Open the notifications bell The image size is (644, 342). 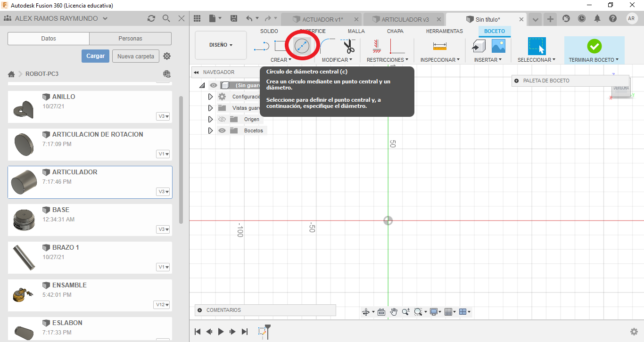[597, 18]
